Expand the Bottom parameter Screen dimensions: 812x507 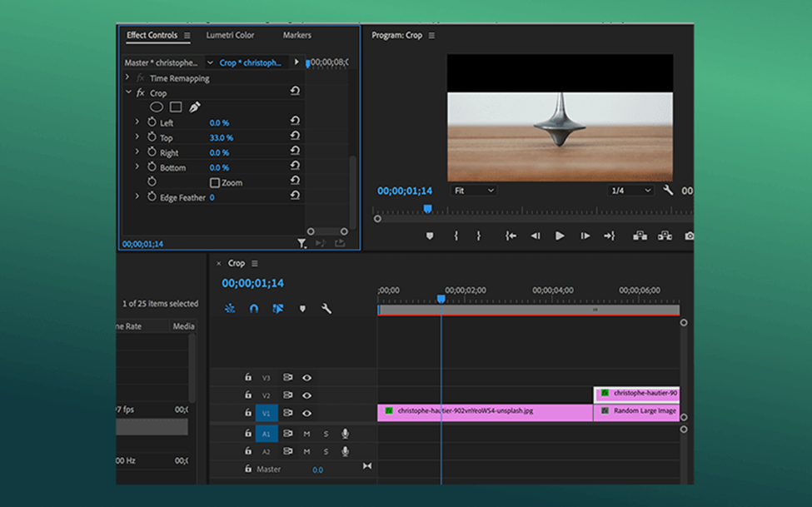coord(137,167)
